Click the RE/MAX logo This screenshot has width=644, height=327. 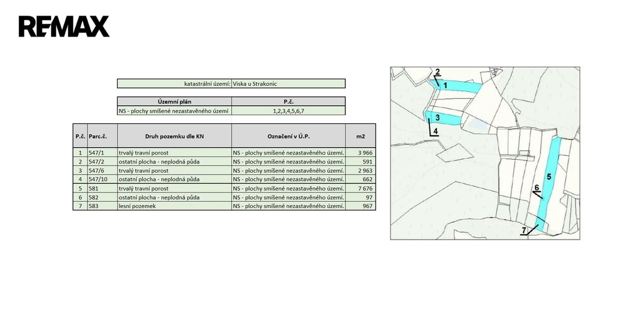64,26
